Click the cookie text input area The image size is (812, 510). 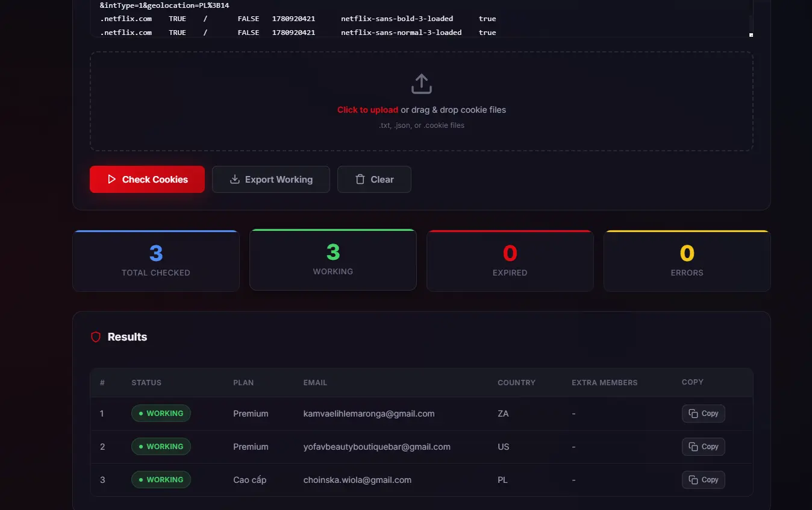[x=422, y=18]
